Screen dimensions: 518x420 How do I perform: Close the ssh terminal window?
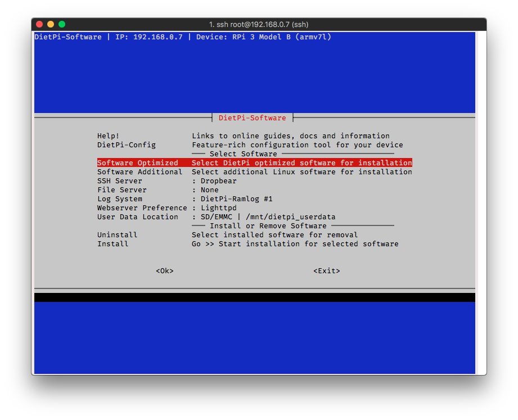point(39,24)
